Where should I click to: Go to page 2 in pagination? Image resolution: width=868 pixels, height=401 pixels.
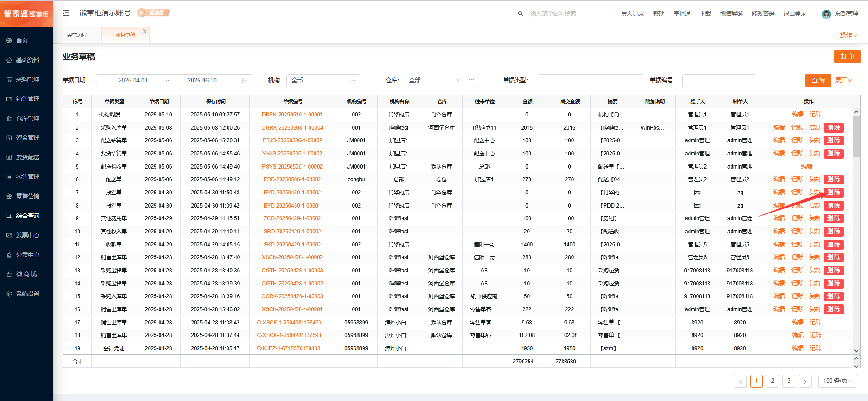pos(772,381)
